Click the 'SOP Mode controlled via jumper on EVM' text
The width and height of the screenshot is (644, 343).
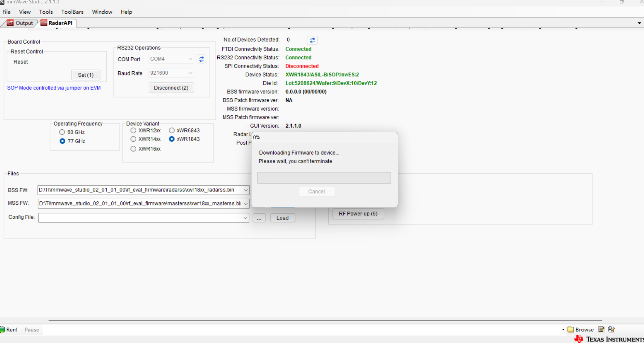[54, 88]
